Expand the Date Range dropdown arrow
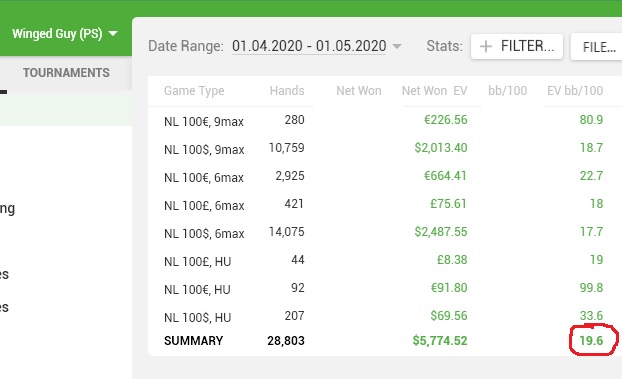Viewport: 622px width, 379px height. [x=397, y=46]
